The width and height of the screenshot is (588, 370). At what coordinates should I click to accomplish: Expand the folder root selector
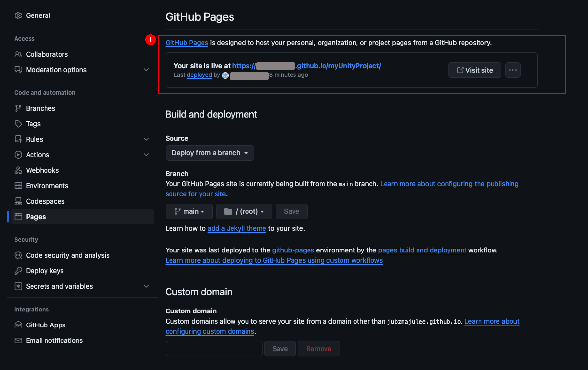coord(243,211)
